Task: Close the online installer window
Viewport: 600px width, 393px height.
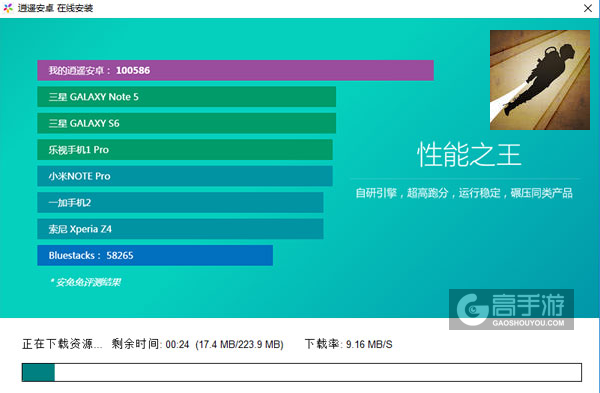Action: click(x=588, y=8)
